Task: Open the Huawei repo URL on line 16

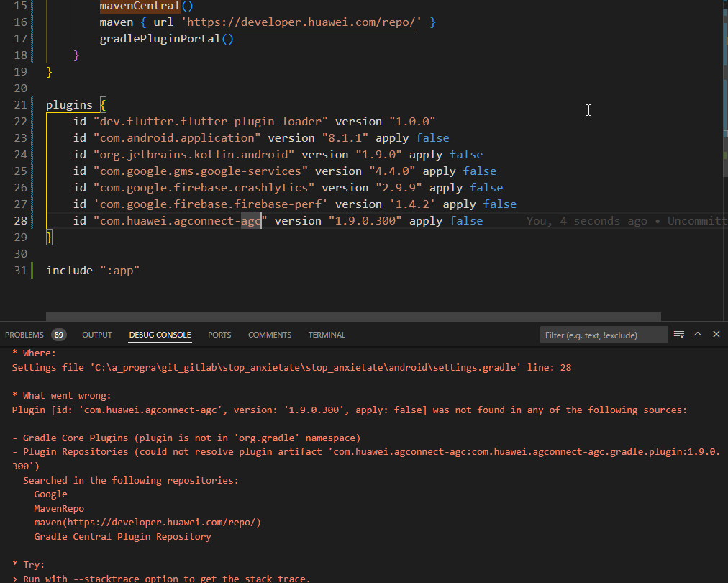Action: pos(302,22)
